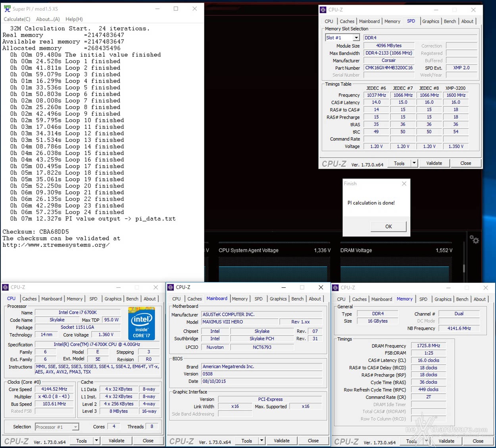Screen dimensions: 496x448
Task: Click the Tools button in the Mainboard window
Action: click(x=246, y=441)
